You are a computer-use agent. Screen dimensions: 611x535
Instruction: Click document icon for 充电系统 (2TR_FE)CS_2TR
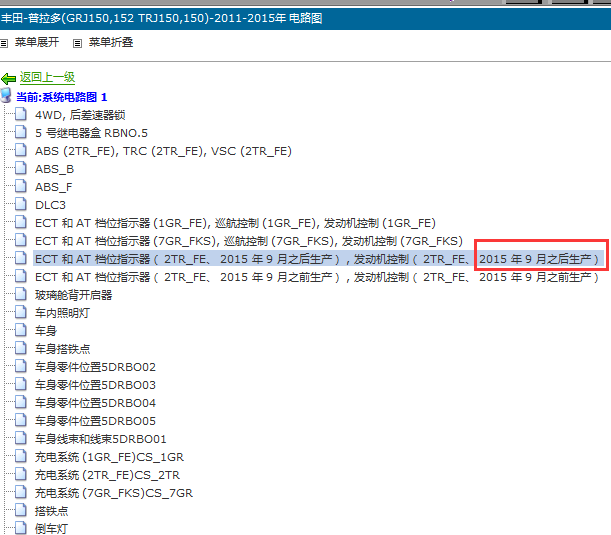(21, 474)
